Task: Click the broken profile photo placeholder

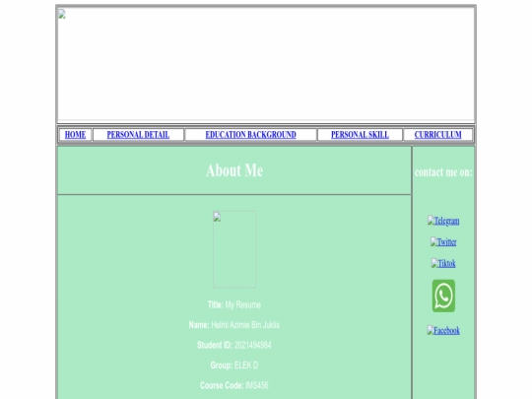Action: click(234, 249)
